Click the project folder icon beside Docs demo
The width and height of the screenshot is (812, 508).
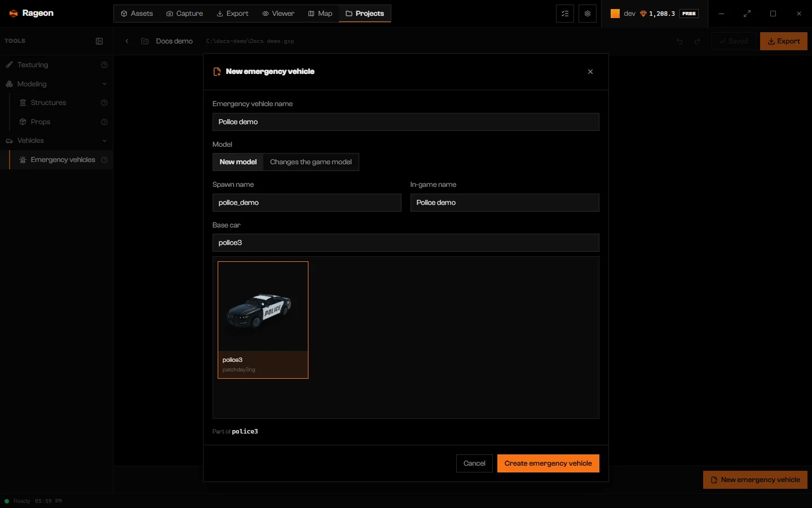click(145, 41)
